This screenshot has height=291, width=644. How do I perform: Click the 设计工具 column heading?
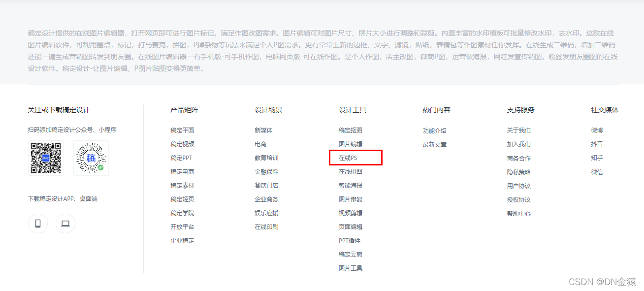353,110
